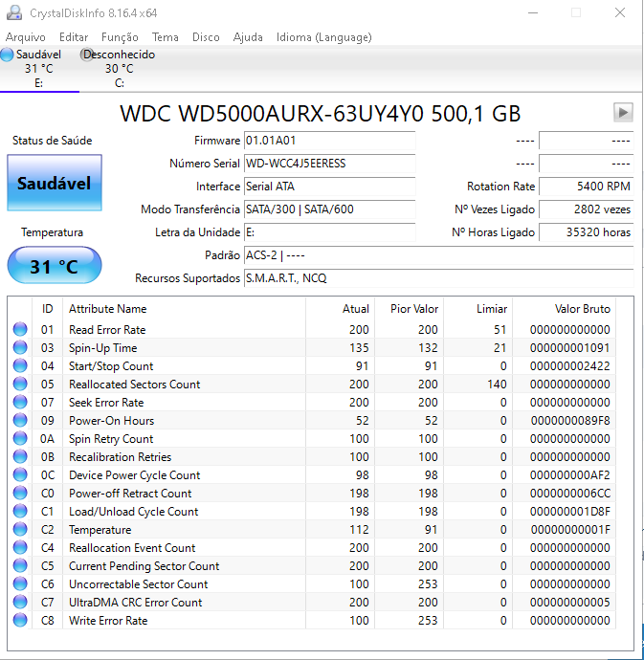The height and width of the screenshot is (660, 644).
Task: Click raw value 000000000005 of UltraDMA CRC
Action: pos(570,603)
